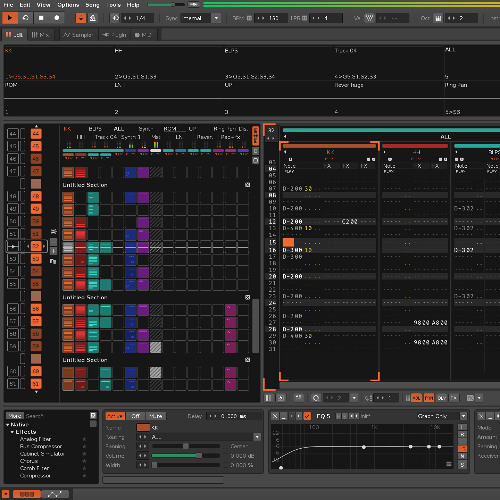Toggle the PAN column button
Screen dimensions: 500x500
coord(429,398)
